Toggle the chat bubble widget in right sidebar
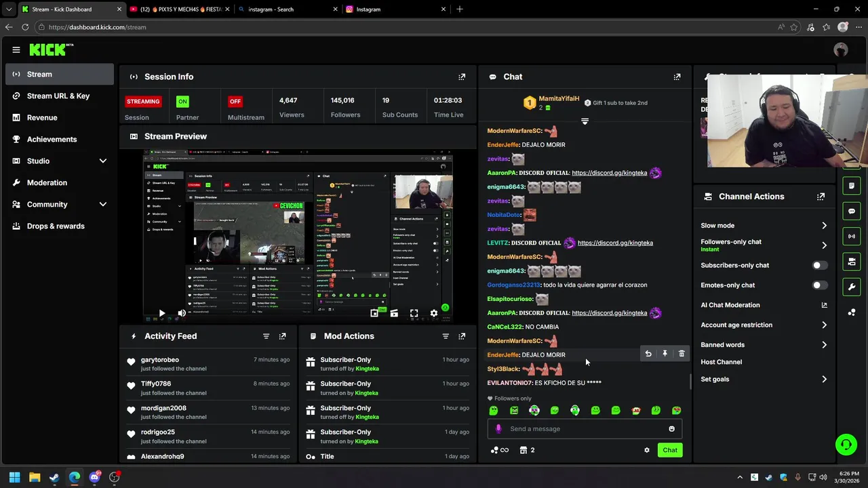The width and height of the screenshot is (868, 488). click(852, 211)
